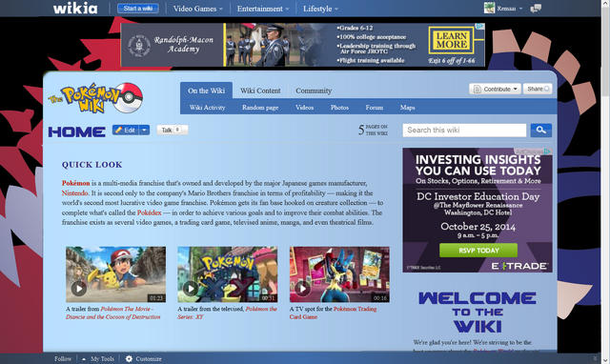Expand the Edit button dropdown arrow

[x=144, y=130]
